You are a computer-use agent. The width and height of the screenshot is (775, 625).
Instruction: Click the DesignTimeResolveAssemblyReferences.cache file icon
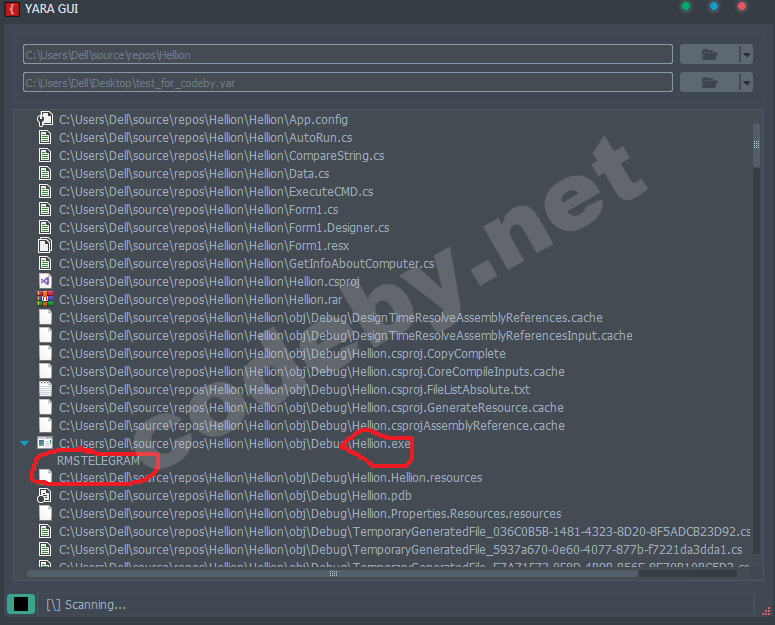tap(45, 318)
